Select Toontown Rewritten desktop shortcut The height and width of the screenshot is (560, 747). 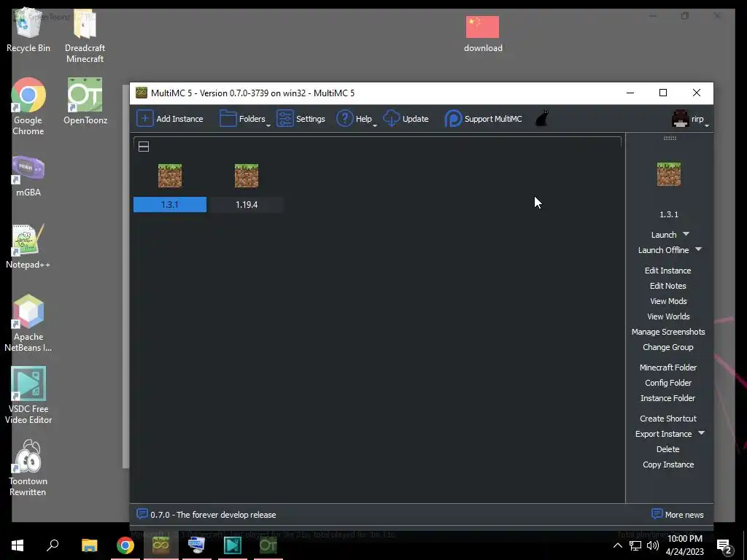click(28, 467)
